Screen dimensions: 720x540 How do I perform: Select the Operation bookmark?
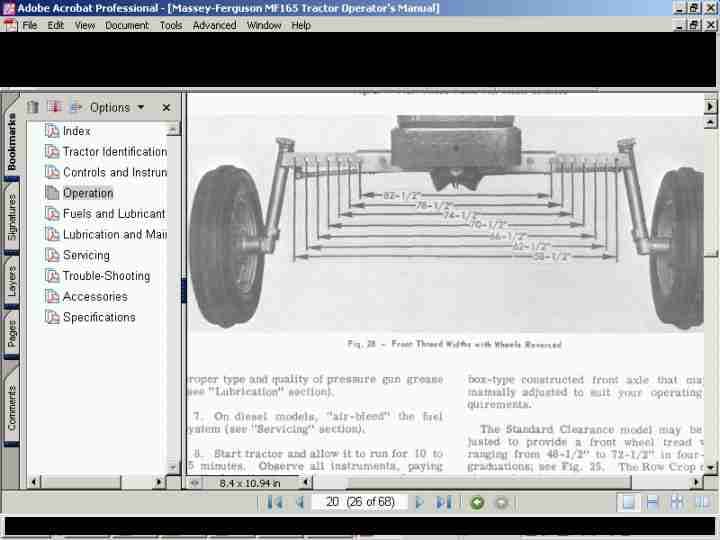88,193
